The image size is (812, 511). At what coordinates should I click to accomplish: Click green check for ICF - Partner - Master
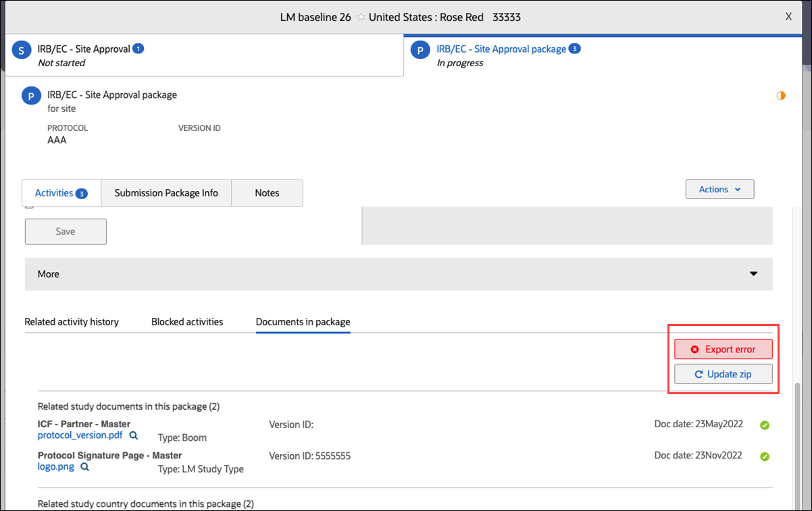pyautogui.click(x=765, y=425)
